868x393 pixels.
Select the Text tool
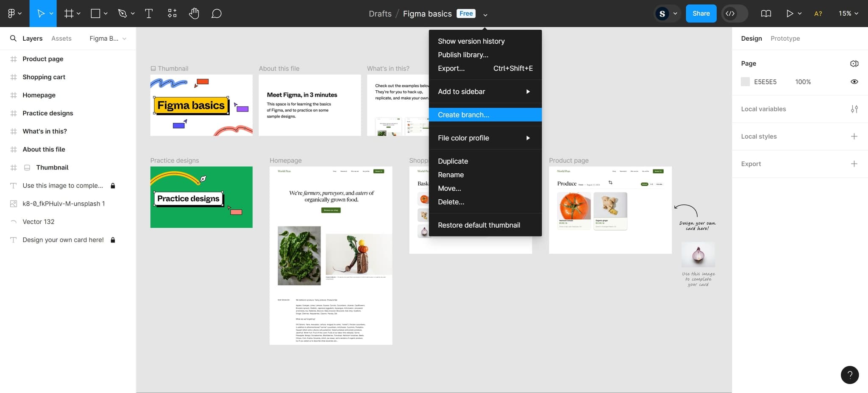[149, 14]
